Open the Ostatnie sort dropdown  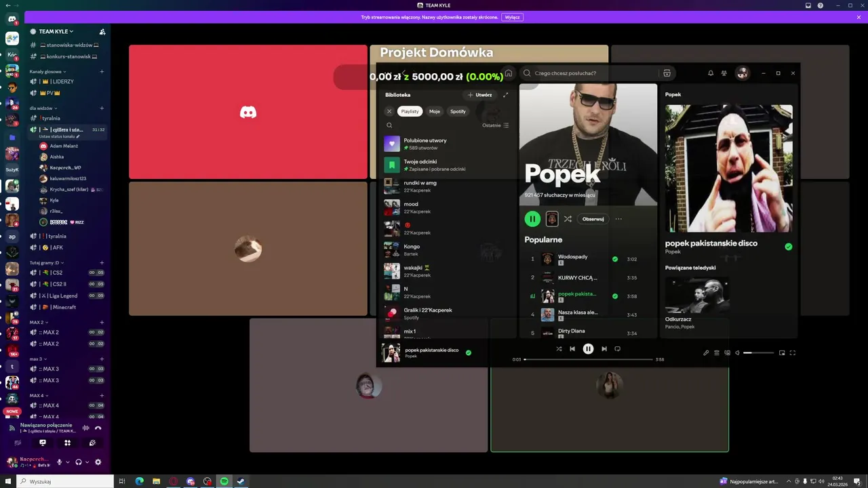[495, 125]
